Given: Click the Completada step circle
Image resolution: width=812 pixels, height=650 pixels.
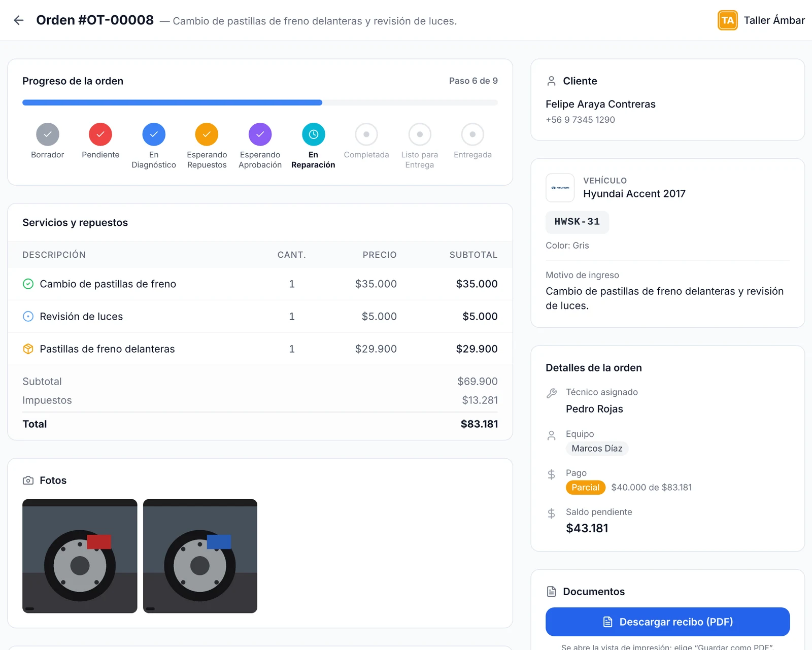Looking at the screenshot, I should point(366,134).
